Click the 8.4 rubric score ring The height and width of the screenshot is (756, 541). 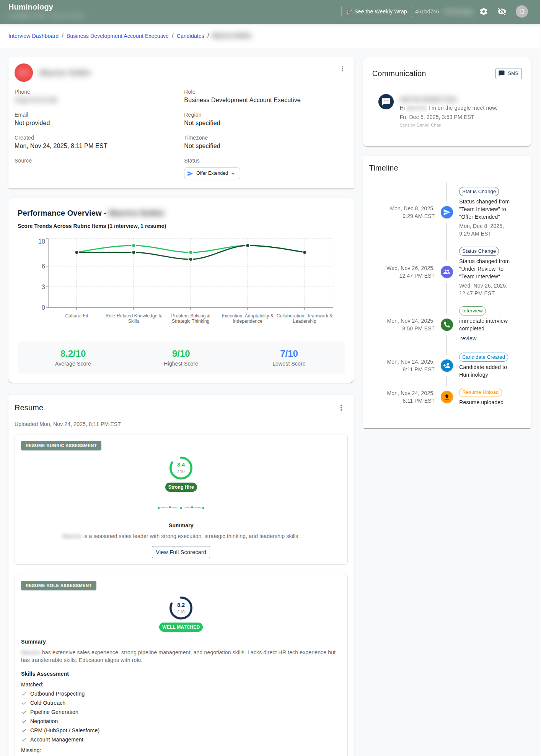tap(181, 468)
